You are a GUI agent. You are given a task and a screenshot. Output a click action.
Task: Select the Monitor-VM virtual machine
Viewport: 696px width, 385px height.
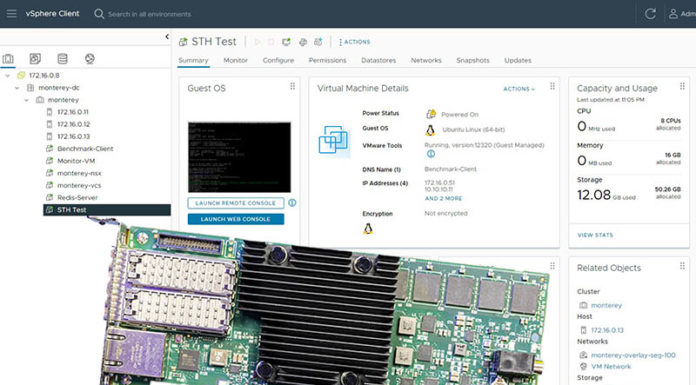76,161
